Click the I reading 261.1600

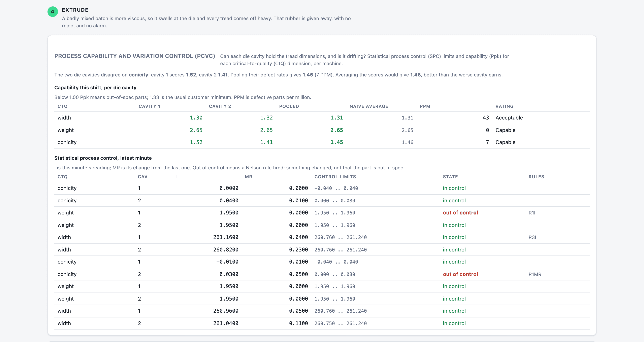point(225,237)
